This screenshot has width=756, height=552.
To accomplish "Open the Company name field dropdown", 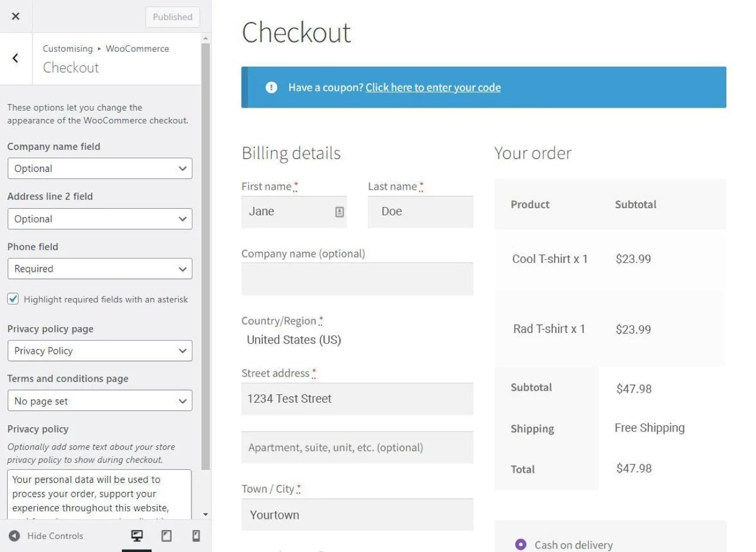I will point(99,168).
